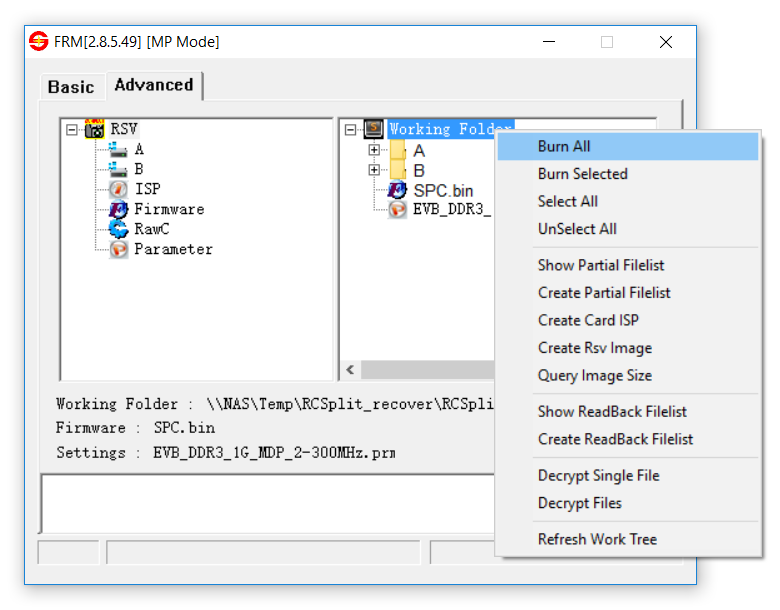The width and height of the screenshot is (780, 610).
Task: Select Decrypt Single File
Action: click(628, 475)
